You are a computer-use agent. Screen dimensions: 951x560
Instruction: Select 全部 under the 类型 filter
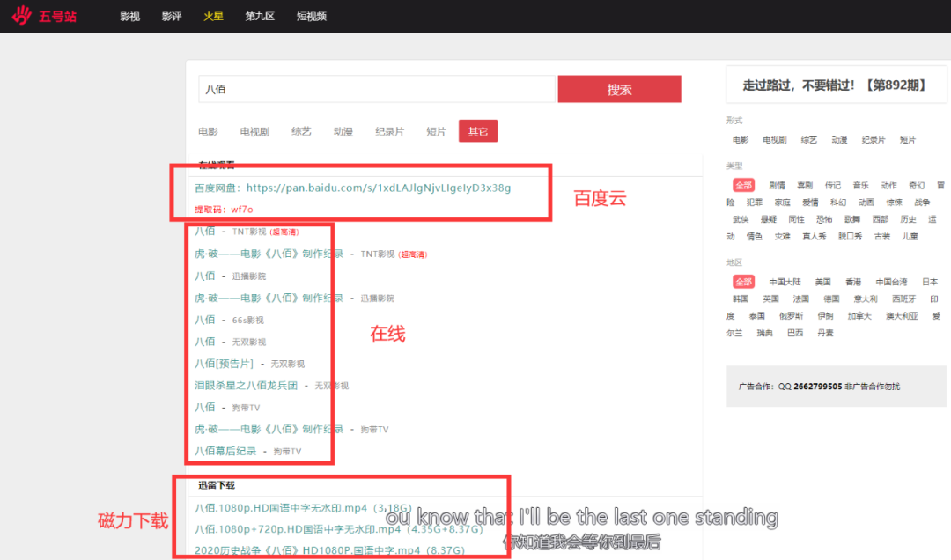coord(743,186)
